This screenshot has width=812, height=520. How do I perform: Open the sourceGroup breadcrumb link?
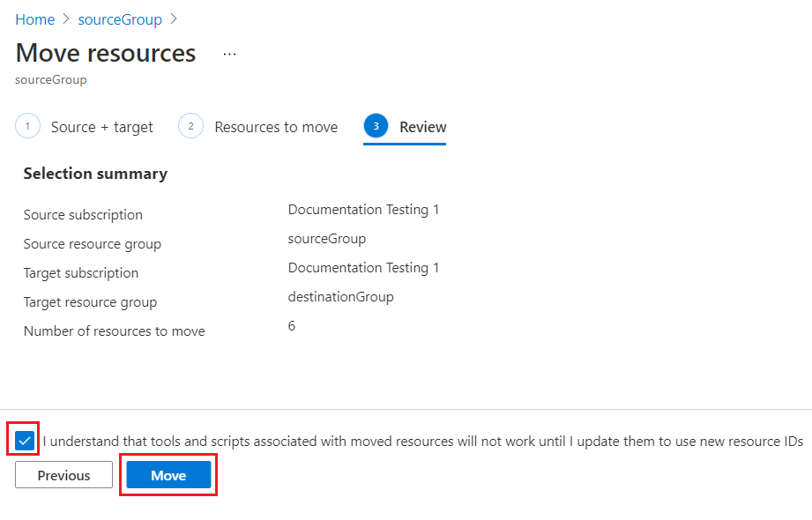120,19
